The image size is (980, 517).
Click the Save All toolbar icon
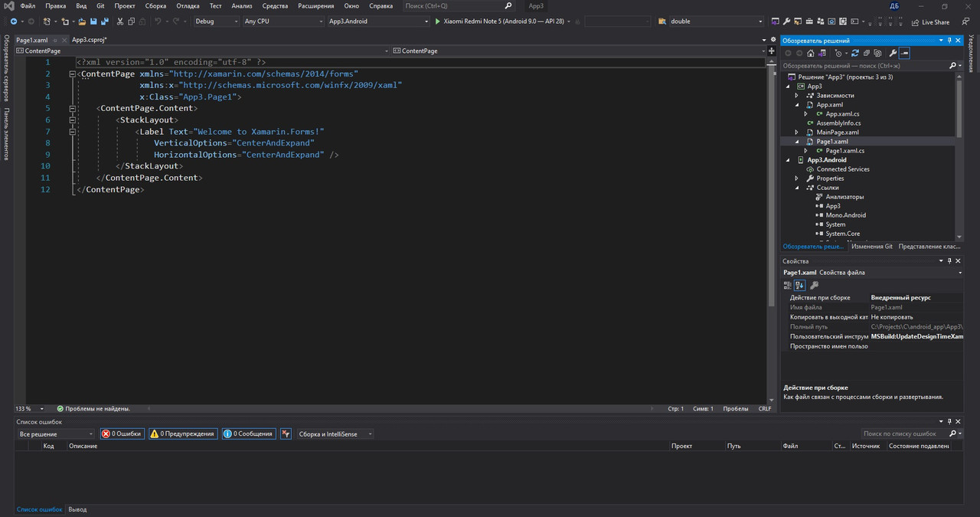coord(105,21)
